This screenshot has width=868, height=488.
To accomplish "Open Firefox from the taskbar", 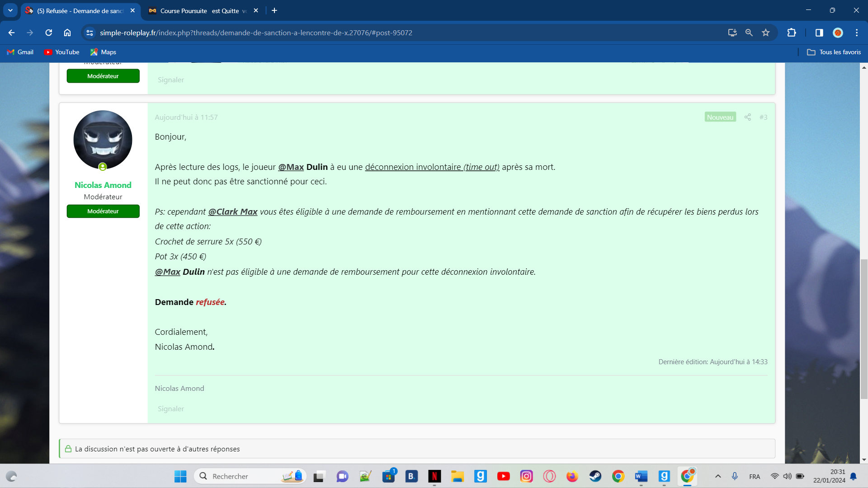I will pyautogui.click(x=572, y=476).
